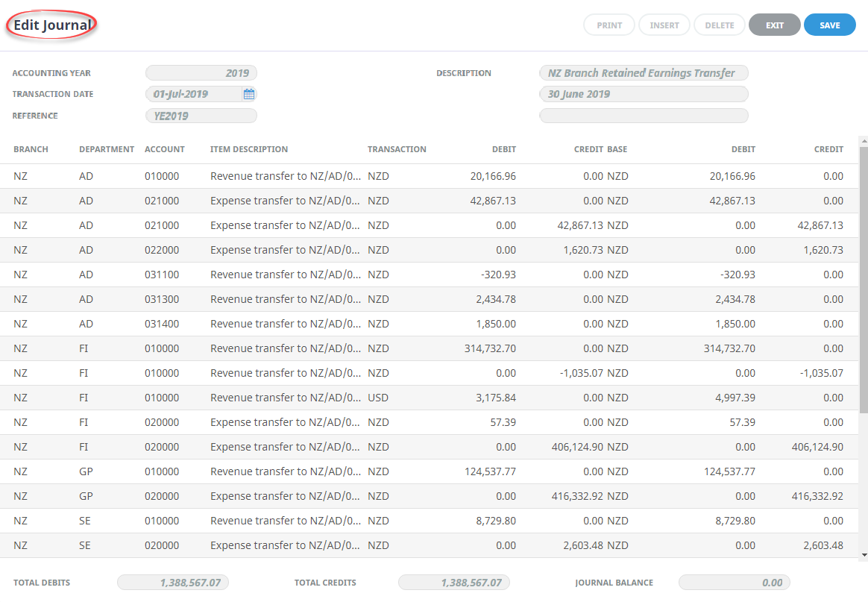Select the GP department cell for account 010000
Image resolution: width=868 pixels, height=602 pixels.
pyautogui.click(x=86, y=472)
